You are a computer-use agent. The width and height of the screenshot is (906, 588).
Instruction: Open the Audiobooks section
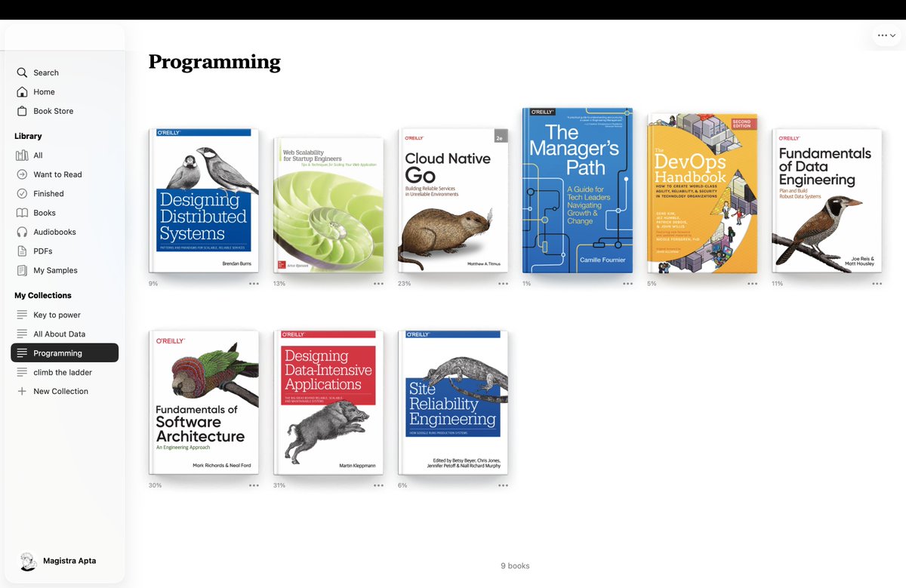[54, 232]
